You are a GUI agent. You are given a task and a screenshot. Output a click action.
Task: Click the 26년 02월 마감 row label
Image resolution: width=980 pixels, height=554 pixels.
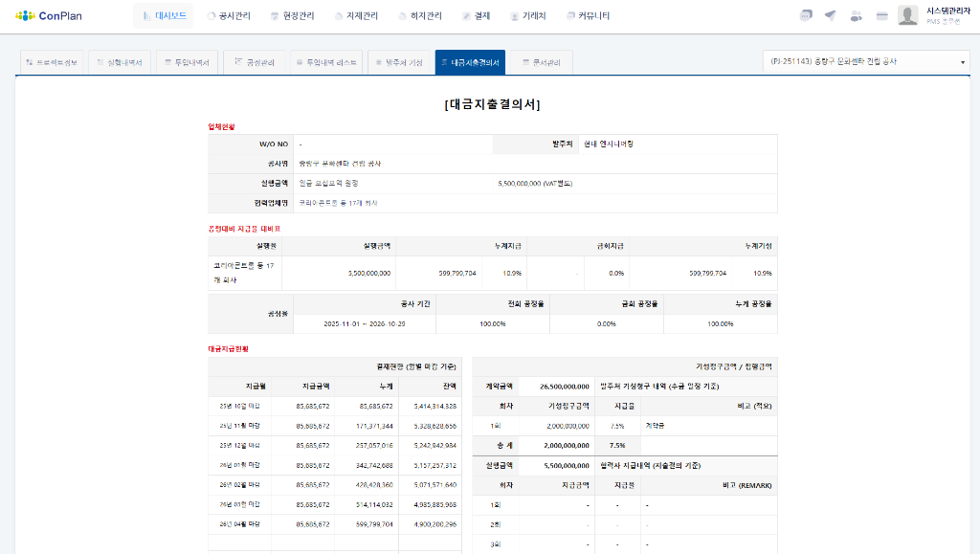pos(240,485)
